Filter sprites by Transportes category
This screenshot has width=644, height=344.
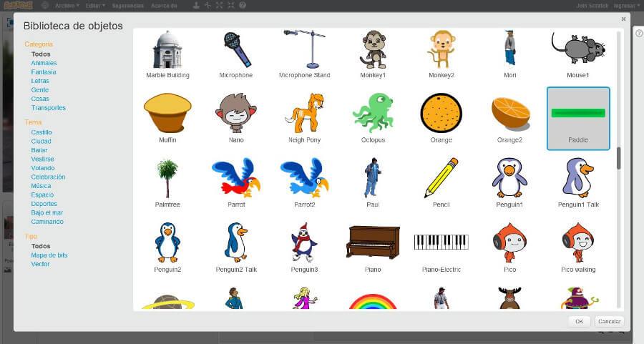[x=49, y=108]
